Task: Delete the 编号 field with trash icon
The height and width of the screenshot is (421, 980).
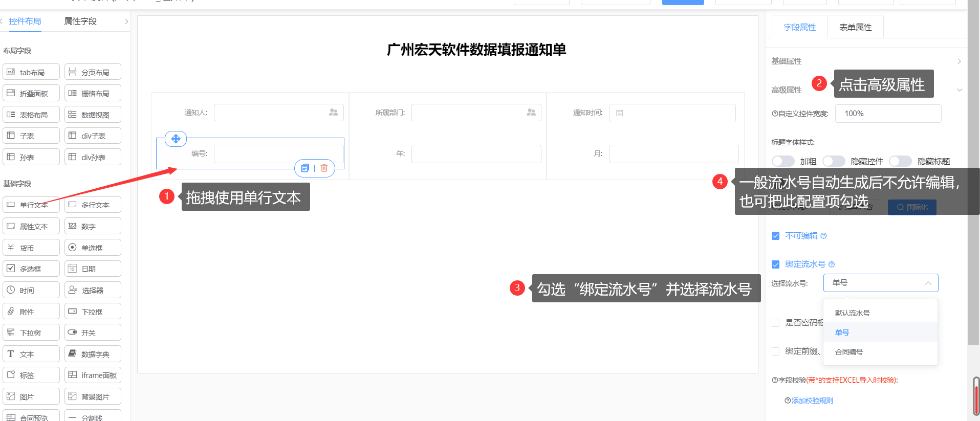Action: (x=324, y=168)
